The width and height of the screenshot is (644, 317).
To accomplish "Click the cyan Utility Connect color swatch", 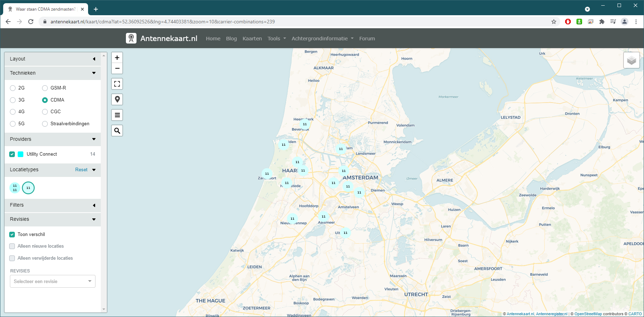I will coord(21,154).
